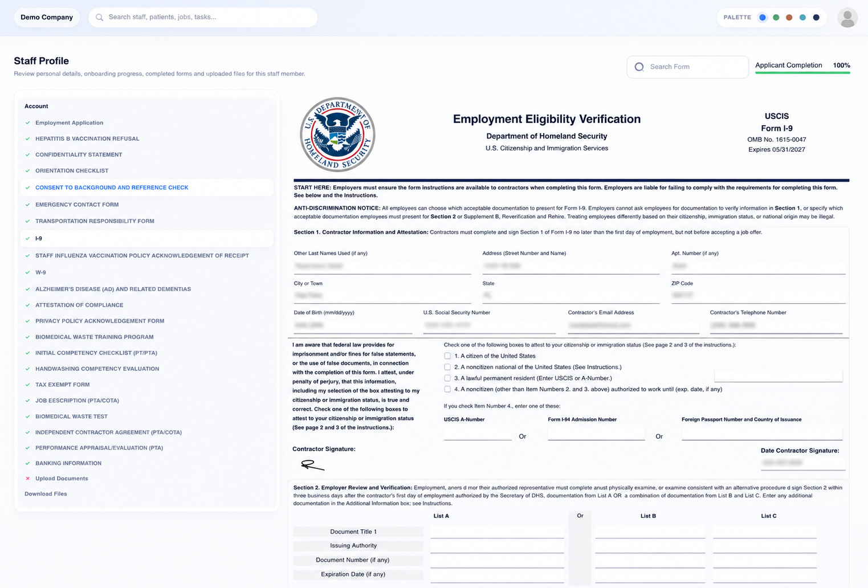The width and height of the screenshot is (868, 588).
Task: Click the Form I-94 Admission Number field
Action: (596, 434)
